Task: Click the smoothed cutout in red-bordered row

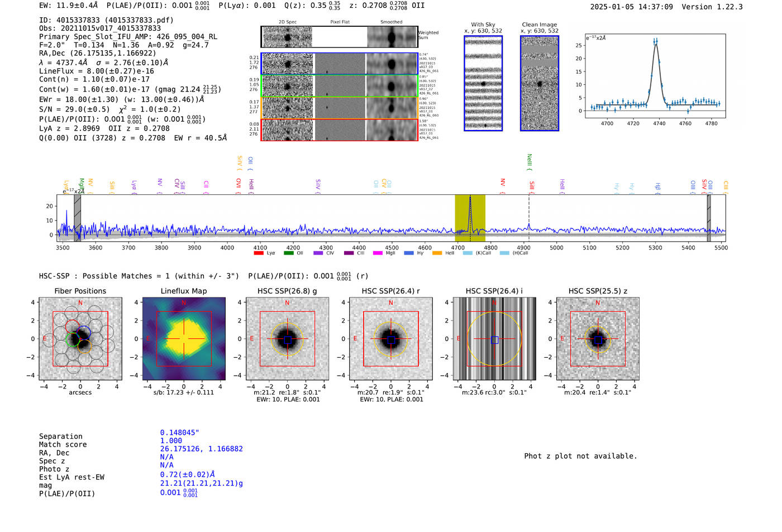Action: pos(392,130)
